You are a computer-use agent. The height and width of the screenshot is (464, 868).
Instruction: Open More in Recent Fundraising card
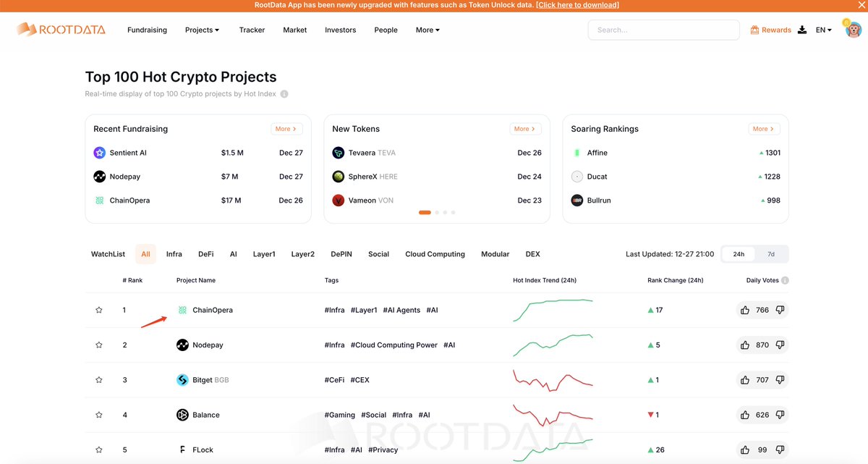click(287, 129)
